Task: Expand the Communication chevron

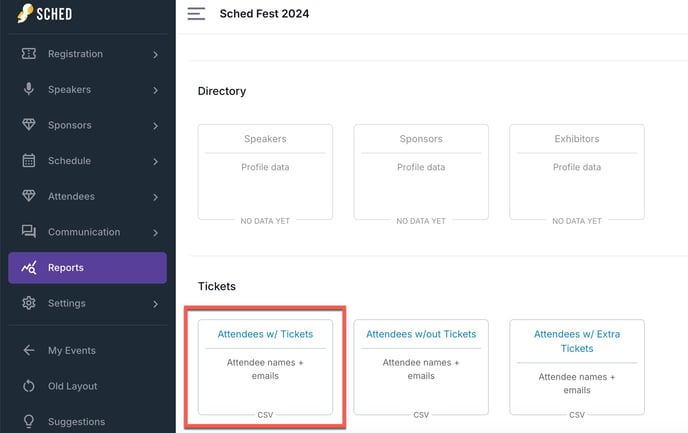Action: click(x=155, y=233)
